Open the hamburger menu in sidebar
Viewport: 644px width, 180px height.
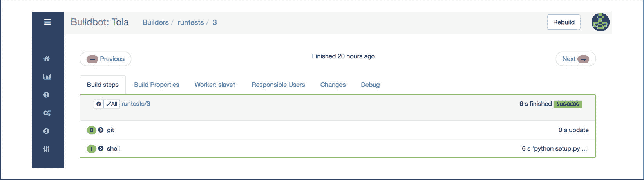tap(47, 22)
